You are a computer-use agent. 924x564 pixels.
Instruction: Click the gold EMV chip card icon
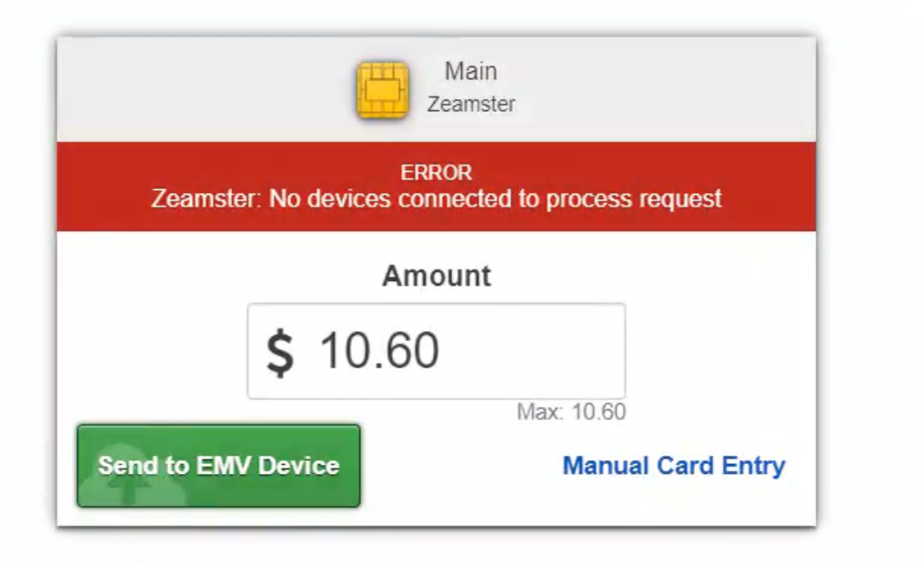(382, 90)
